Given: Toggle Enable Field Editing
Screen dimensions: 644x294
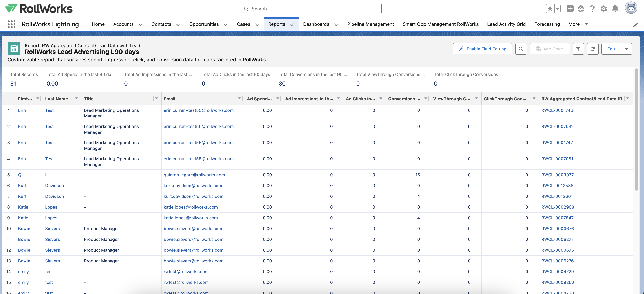Looking at the screenshot, I should [x=482, y=49].
